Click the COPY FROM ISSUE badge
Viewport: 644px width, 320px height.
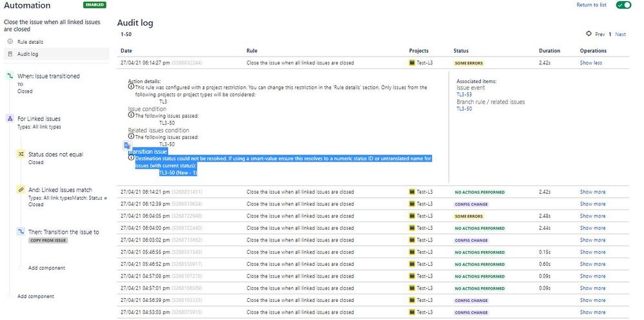48,240
